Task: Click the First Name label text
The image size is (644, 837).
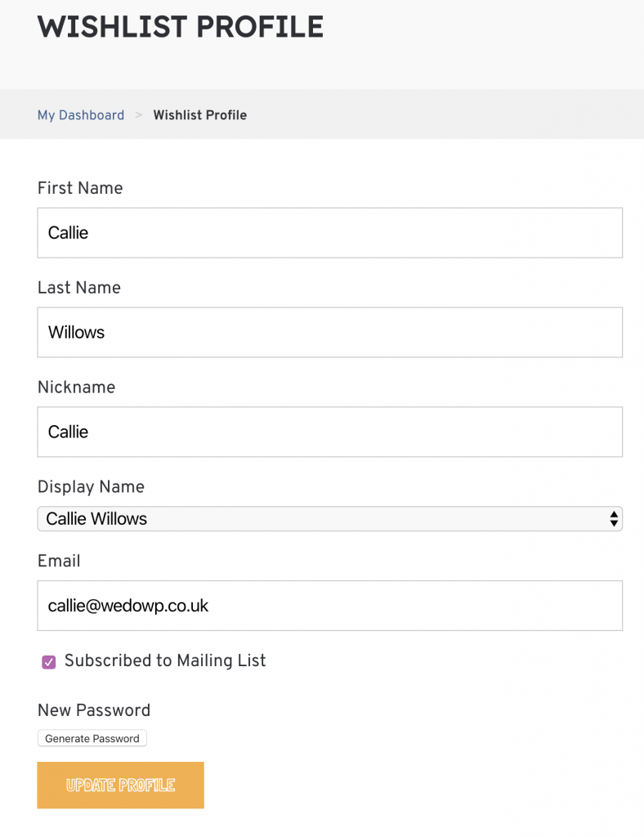Action: pos(80,188)
